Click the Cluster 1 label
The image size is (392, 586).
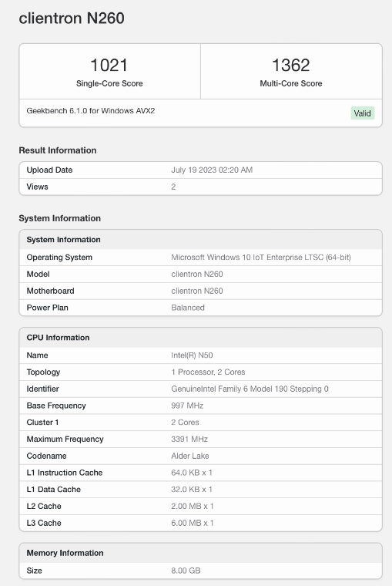click(x=42, y=423)
